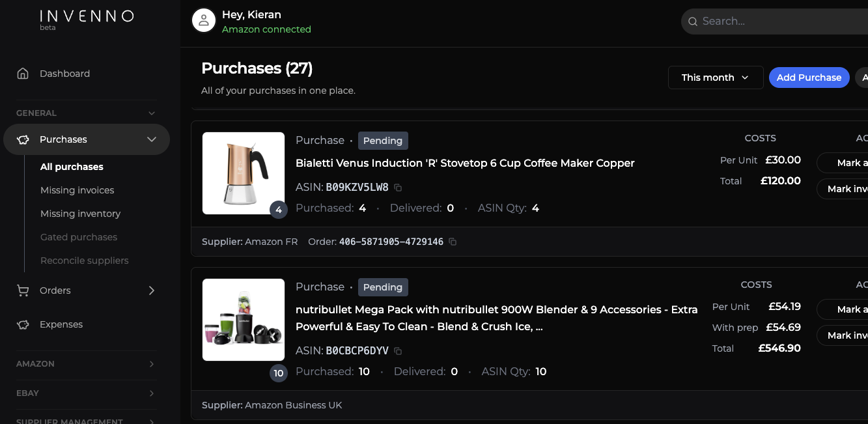Click top Mark a button on Bialetti purchase
The height and width of the screenshot is (424, 868).
pyautogui.click(x=843, y=163)
